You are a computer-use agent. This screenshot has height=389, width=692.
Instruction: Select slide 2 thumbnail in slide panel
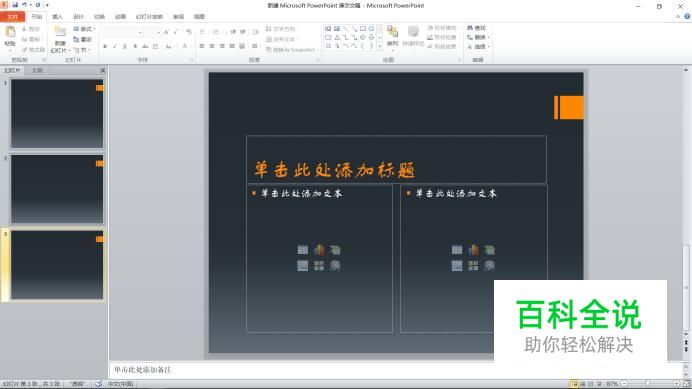pyautogui.click(x=57, y=189)
